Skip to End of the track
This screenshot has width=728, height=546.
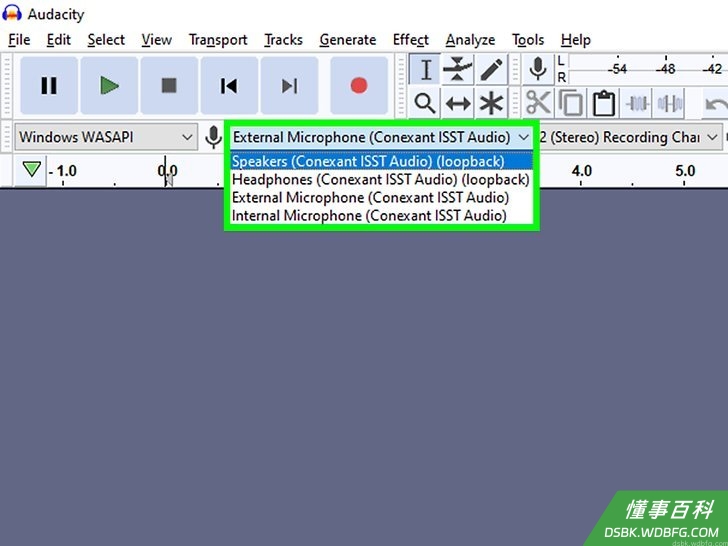(x=289, y=85)
